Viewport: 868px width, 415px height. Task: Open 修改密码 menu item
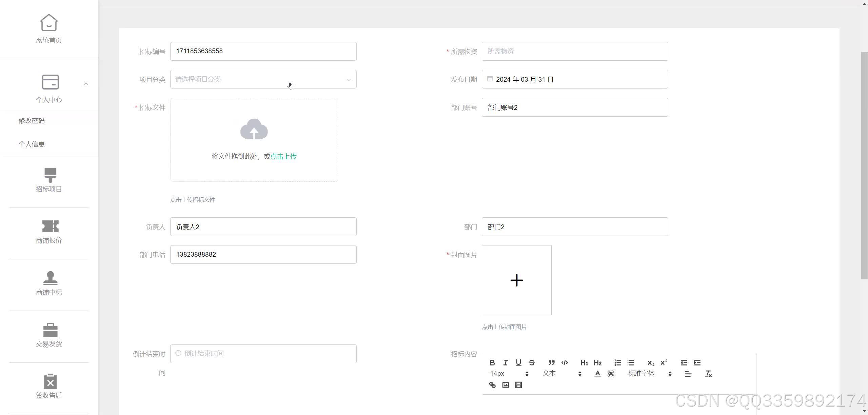pyautogui.click(x=32, y=121)
